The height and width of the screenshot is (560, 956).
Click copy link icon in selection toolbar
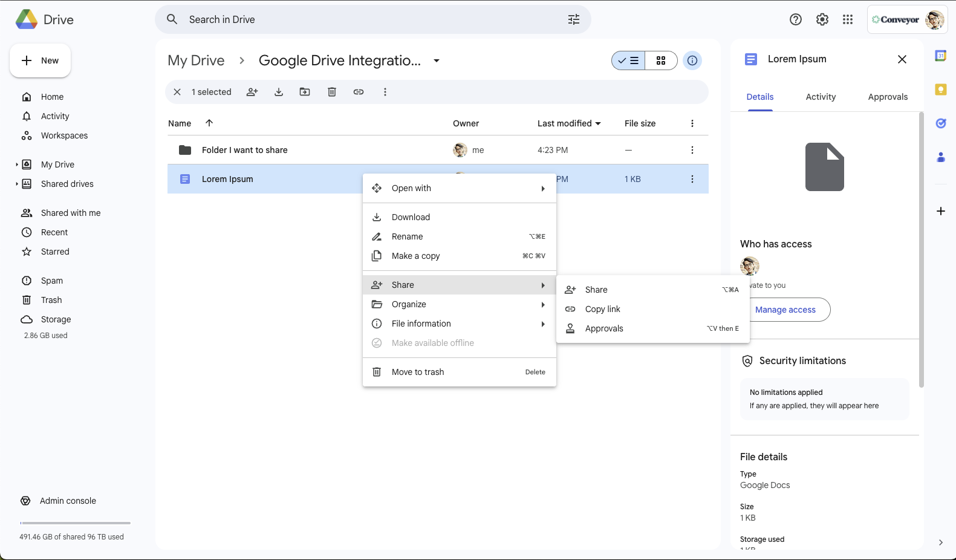(359, 92)
